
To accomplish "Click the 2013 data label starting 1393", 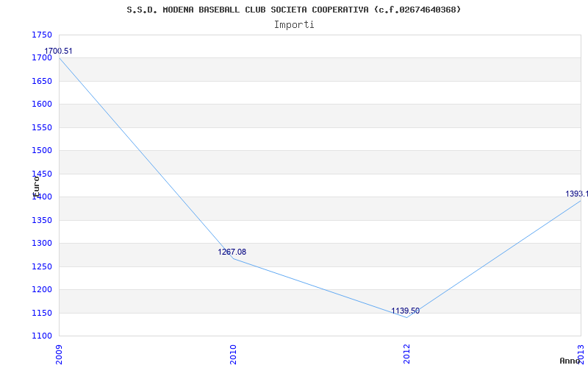I will click(x=577, y=194).
